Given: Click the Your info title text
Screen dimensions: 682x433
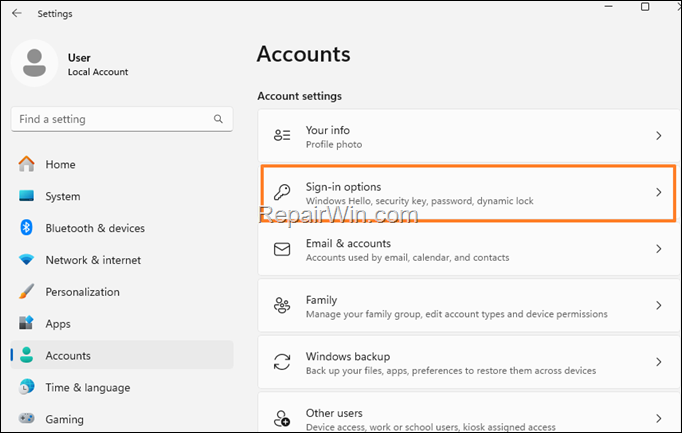Looking at the screenshot, I should [328, 130].
